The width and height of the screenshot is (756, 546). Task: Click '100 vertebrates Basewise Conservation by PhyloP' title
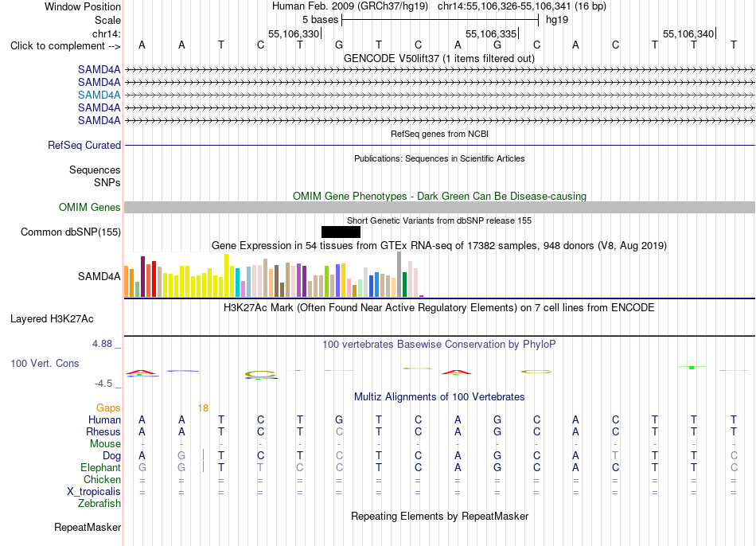pyautogui.click(x=439, y=345)
